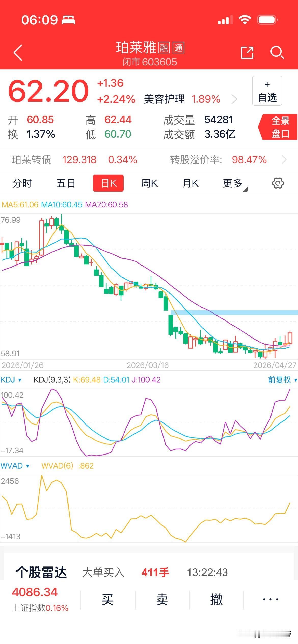Viewport: 298px width, 644px height.
Task: Tap the light blue price band on chart
Action: click(x=234, y=313)
